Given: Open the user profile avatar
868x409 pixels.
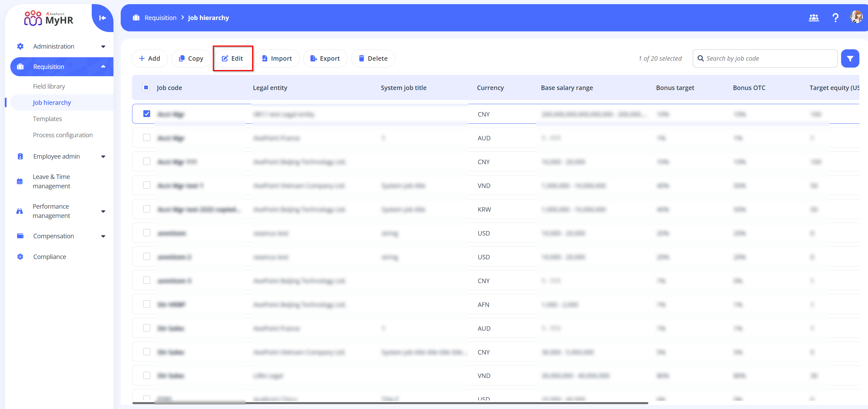Looking at the screenshot, I should coord(856,17).
